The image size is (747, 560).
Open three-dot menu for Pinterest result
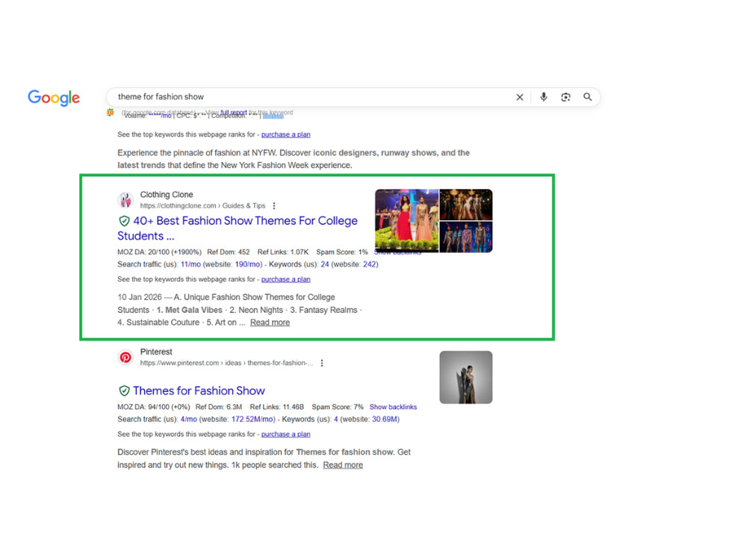pyautogui.click(x=322, y=363)
